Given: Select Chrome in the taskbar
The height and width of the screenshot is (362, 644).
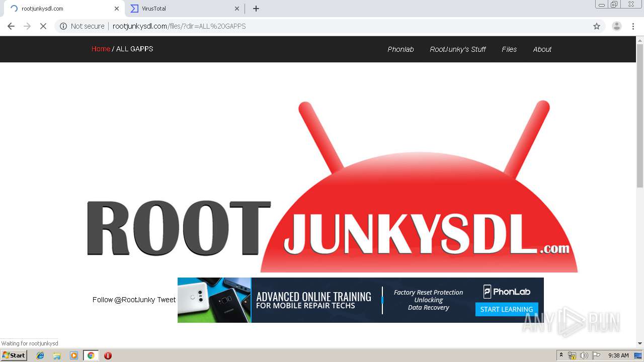Looking at the screenshot, I should [91, 355].
